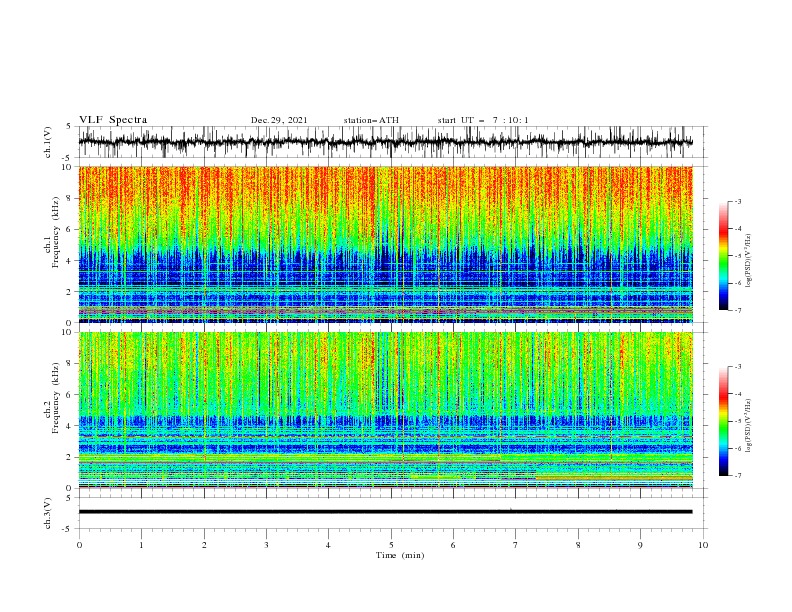The width and height of the screenshot is (792, 612).
Task: Click the ch.1 frequency axis '6' tick
Action: (70, 229)
